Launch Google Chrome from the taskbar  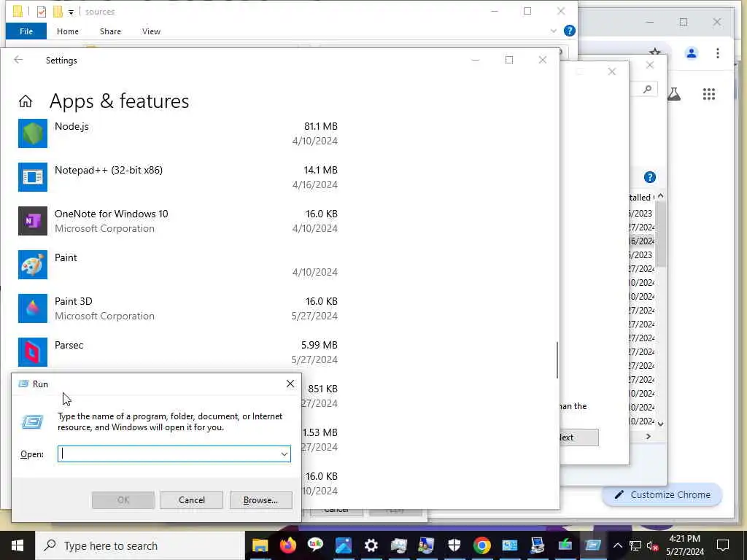pyautogui.click(x=481, y=545)
